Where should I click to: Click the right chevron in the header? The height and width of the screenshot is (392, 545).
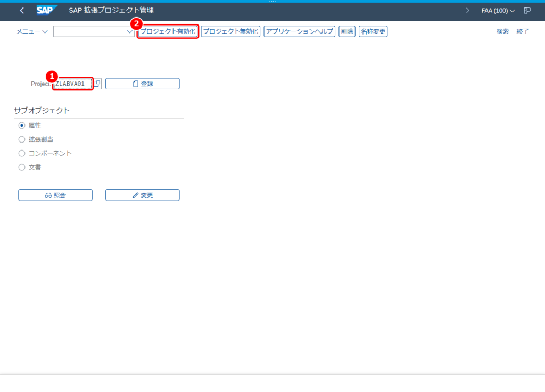[467, 11]
